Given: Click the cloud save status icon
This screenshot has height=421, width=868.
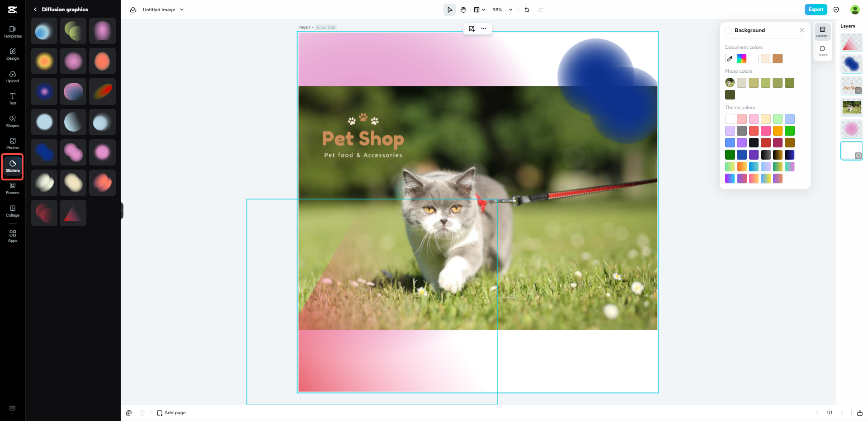Looking at the screenshot, I should click(133, 9).
